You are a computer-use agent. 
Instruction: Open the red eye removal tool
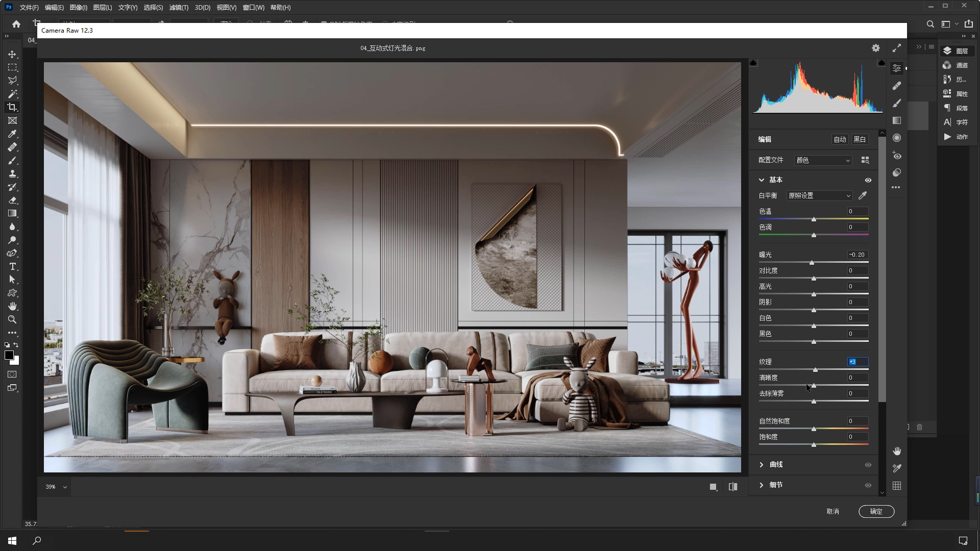click(x=897, y=156)
